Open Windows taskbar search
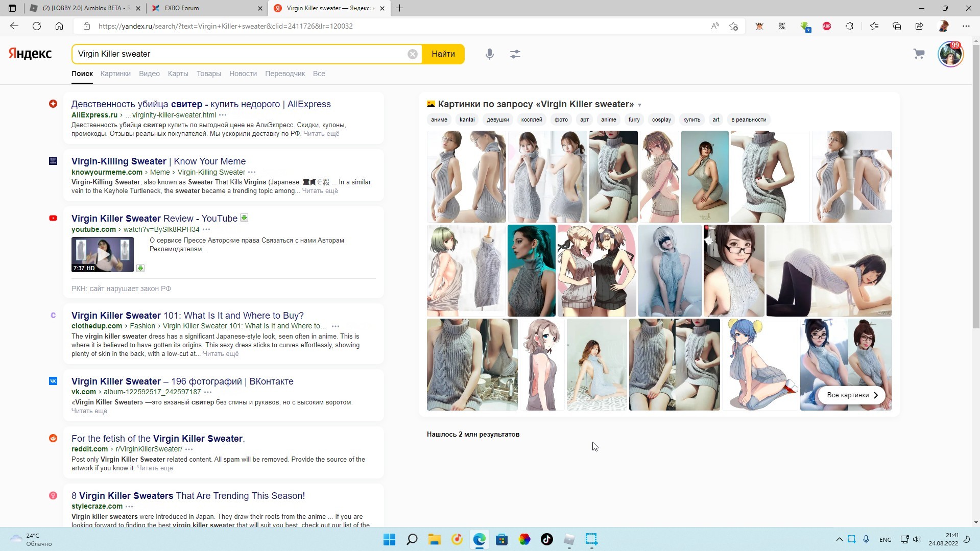Viewport: 980px width, 551px height. (x=412, y=539)
